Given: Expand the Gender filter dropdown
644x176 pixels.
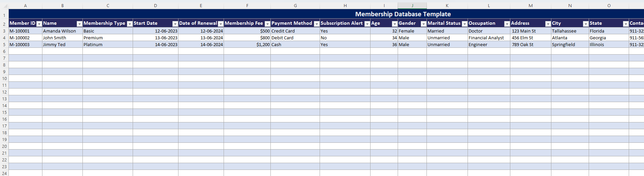Looking at the screenshot, I should click(423, 24).
